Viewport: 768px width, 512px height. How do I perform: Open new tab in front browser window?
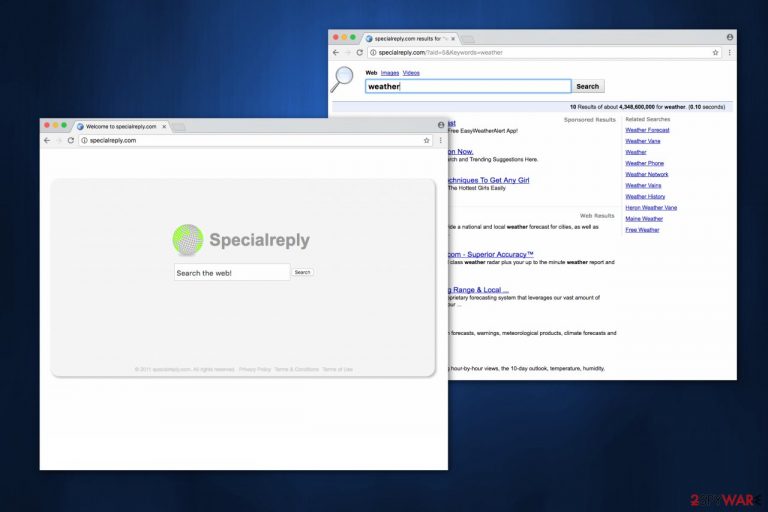tap(179, 127)
